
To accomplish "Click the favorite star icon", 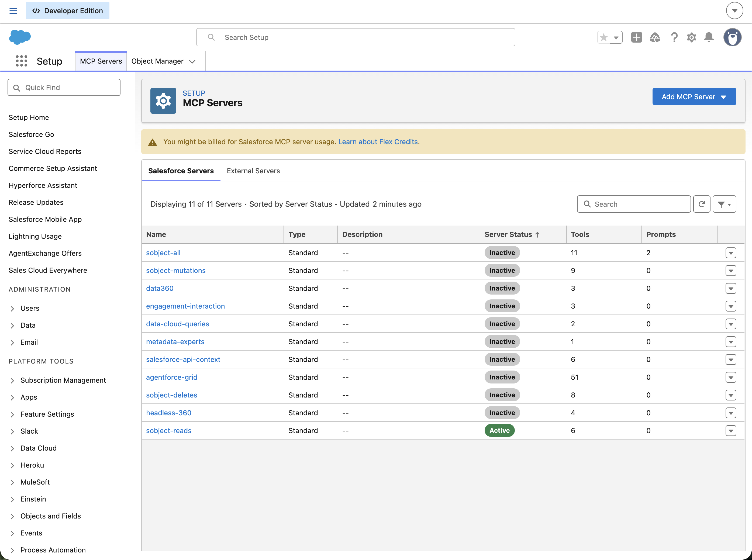I will pyautogui.click(x=603, y=37).
